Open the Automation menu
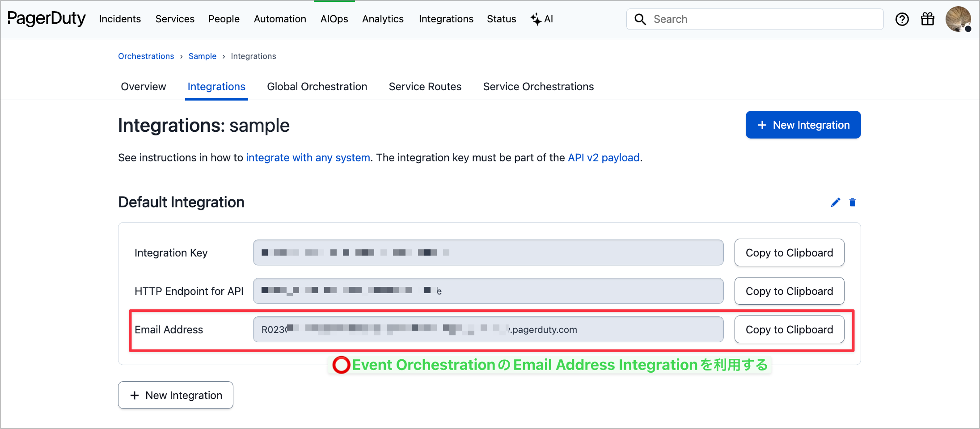The image size is (980, 429). tap(280, 19)
